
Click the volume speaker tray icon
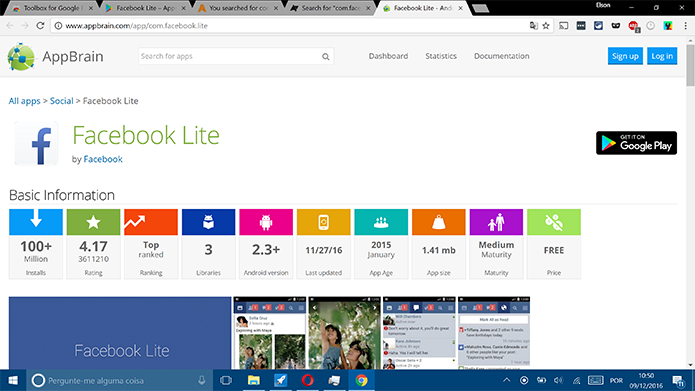tap(558, 380)
